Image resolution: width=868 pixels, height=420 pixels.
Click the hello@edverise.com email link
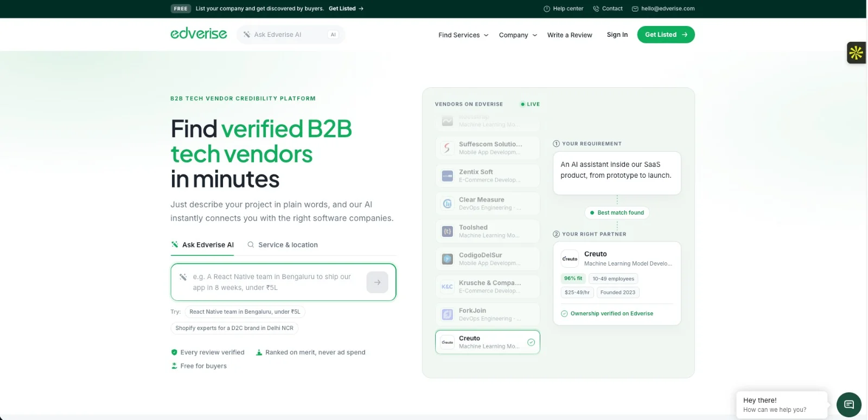pos(663,9)
